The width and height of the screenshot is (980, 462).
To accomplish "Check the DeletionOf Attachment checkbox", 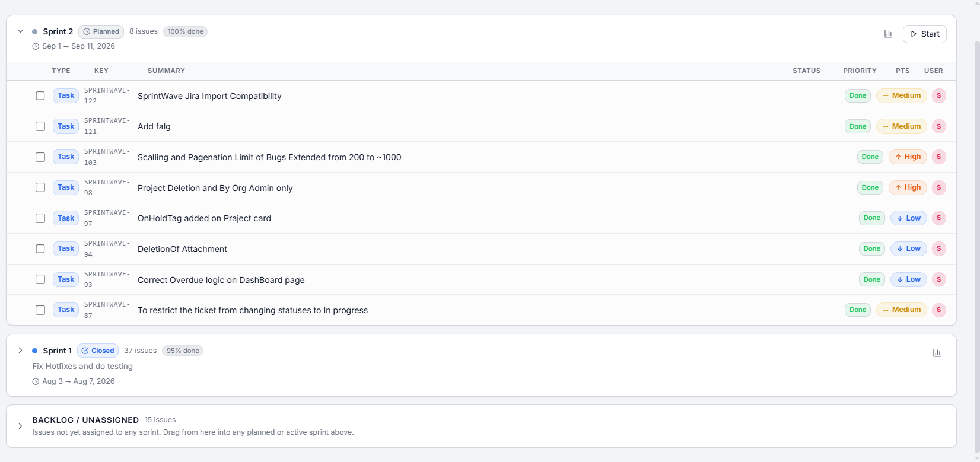I will coord(40,248).
